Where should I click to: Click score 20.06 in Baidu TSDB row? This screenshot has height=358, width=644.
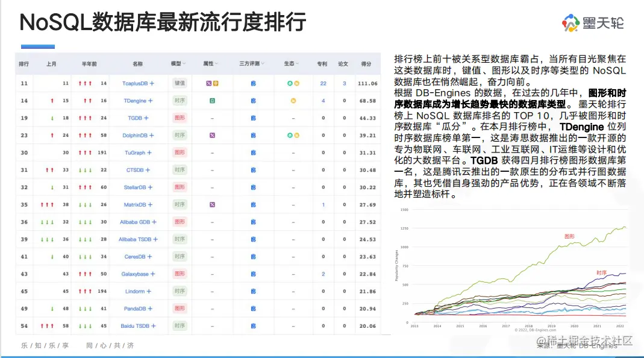click(367, 326)
